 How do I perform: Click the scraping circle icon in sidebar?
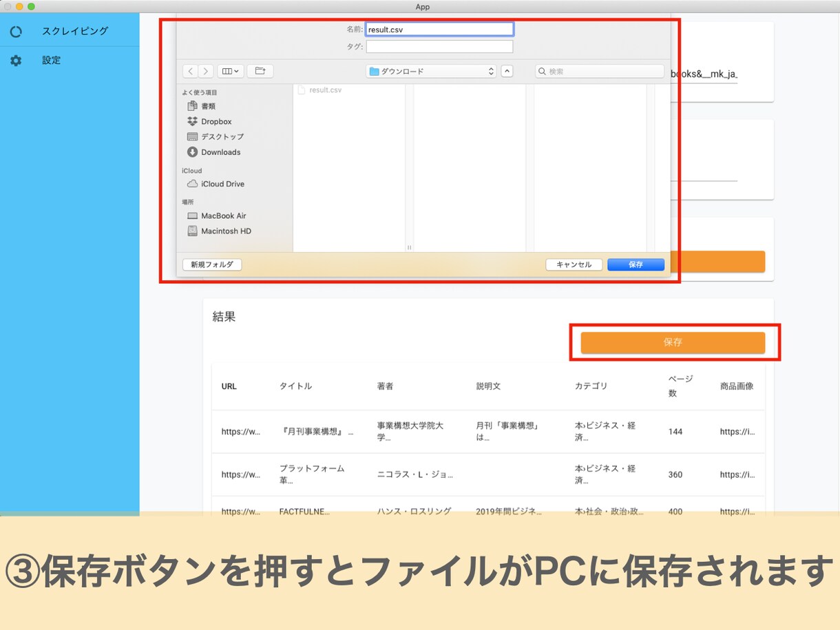click(16, 32)
